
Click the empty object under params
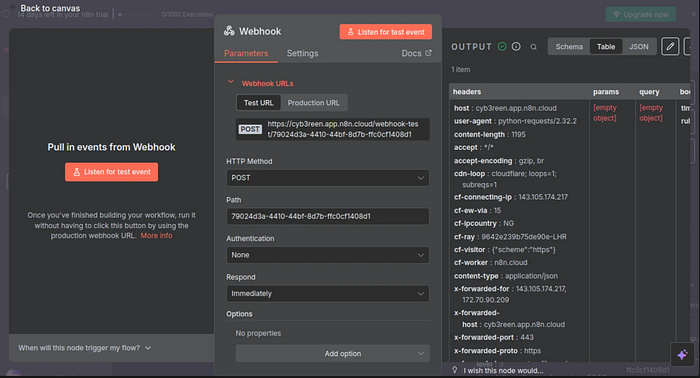click(x=605, y=112)
